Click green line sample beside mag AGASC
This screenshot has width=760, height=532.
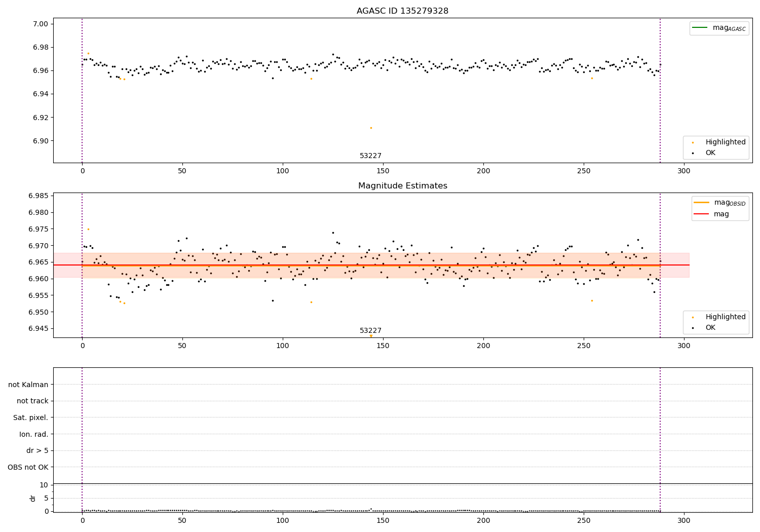(x=700, y=28)
